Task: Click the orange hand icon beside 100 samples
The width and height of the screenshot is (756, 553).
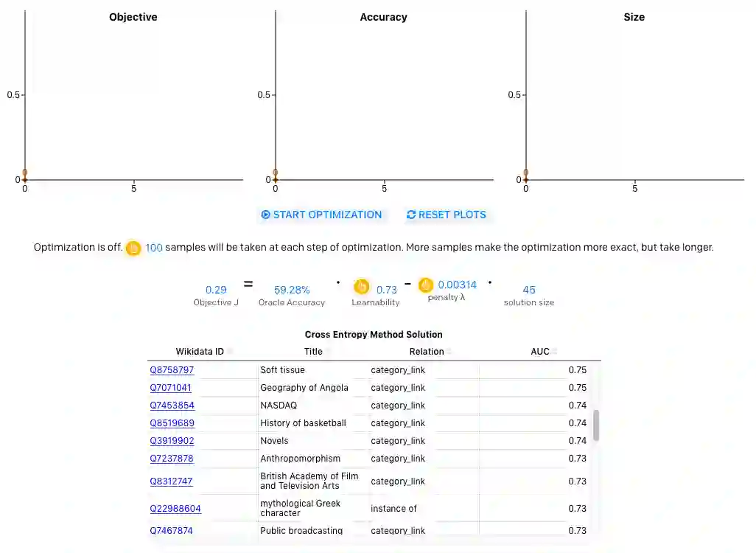Action: (x=133, y=248)
